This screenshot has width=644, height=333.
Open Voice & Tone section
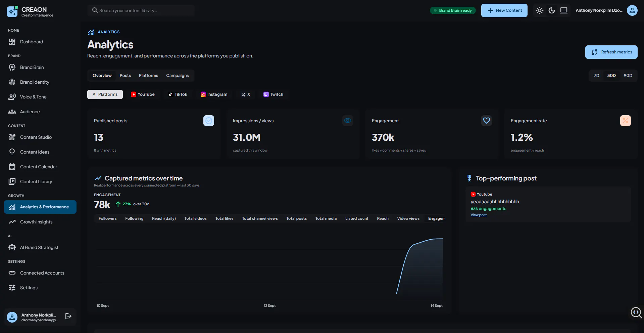click(40, 97)
